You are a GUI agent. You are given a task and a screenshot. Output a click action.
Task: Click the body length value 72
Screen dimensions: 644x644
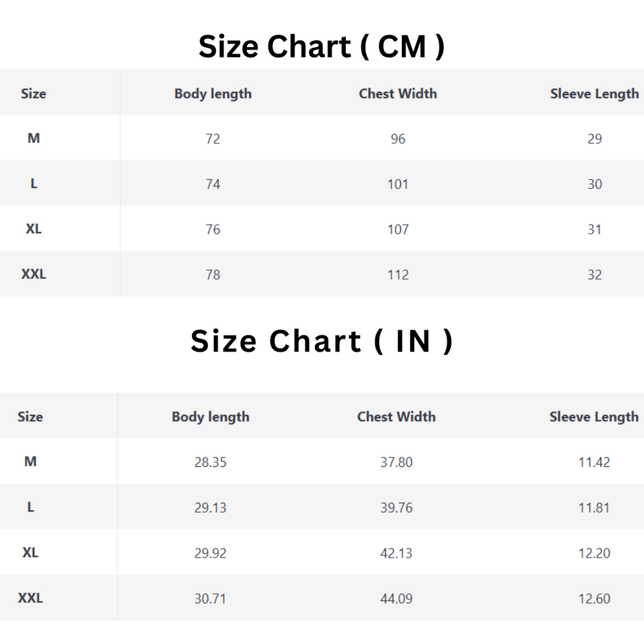213,139
